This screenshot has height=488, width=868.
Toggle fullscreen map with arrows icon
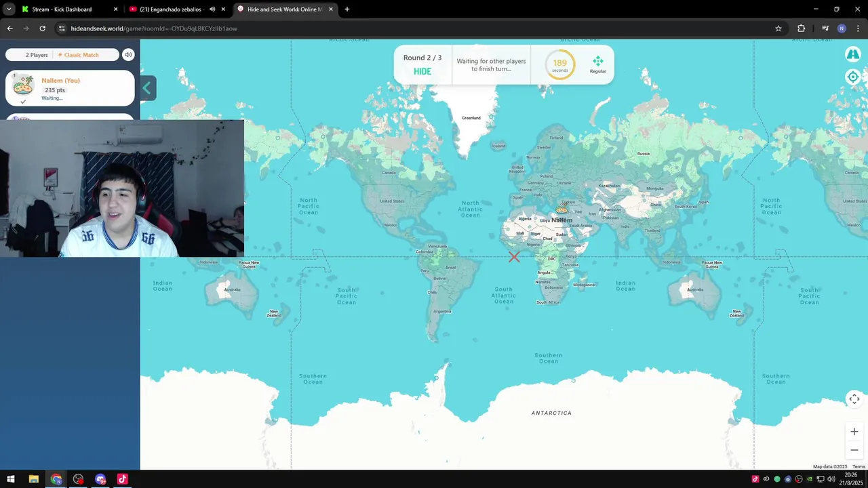click(x=854, y=399)
